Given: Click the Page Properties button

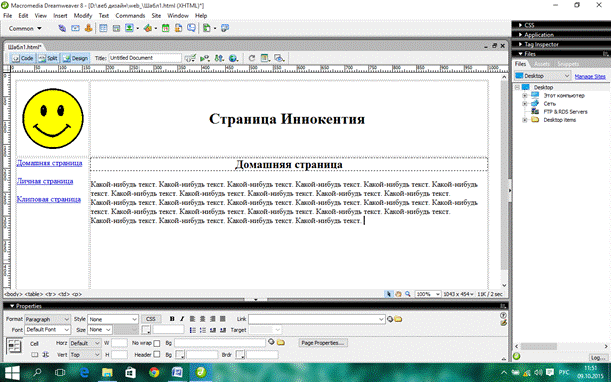Looking at the screenshot, I should tap(323, 343).
